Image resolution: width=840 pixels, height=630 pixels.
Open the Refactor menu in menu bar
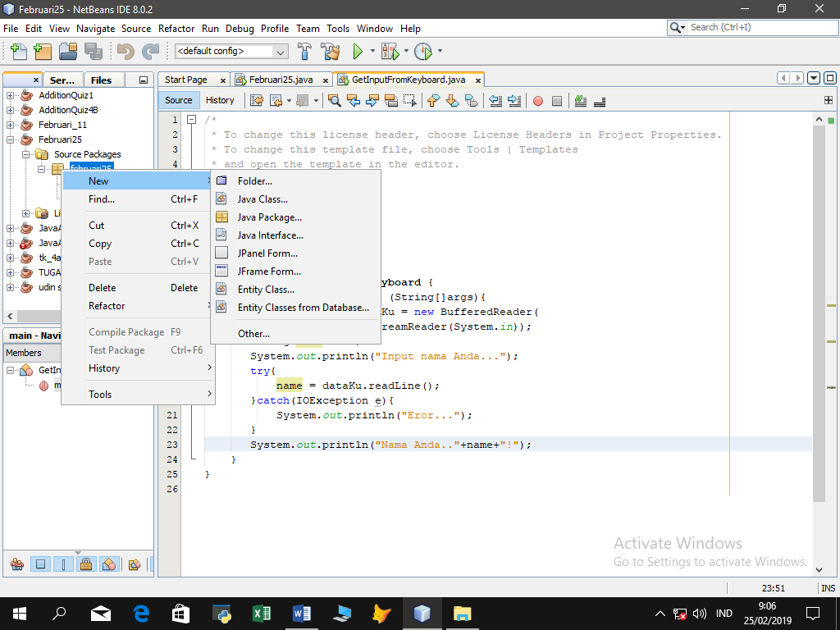tap(176, 29)
